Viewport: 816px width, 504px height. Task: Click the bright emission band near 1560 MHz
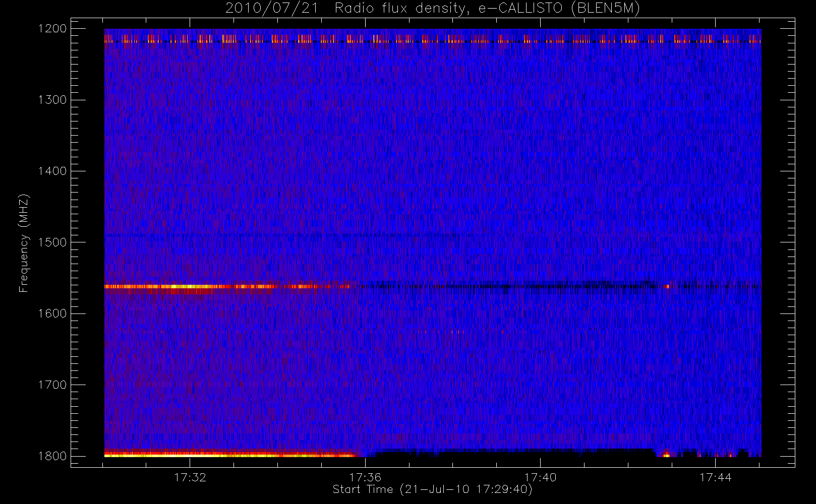pyautogui.click(x=227, y=286)
